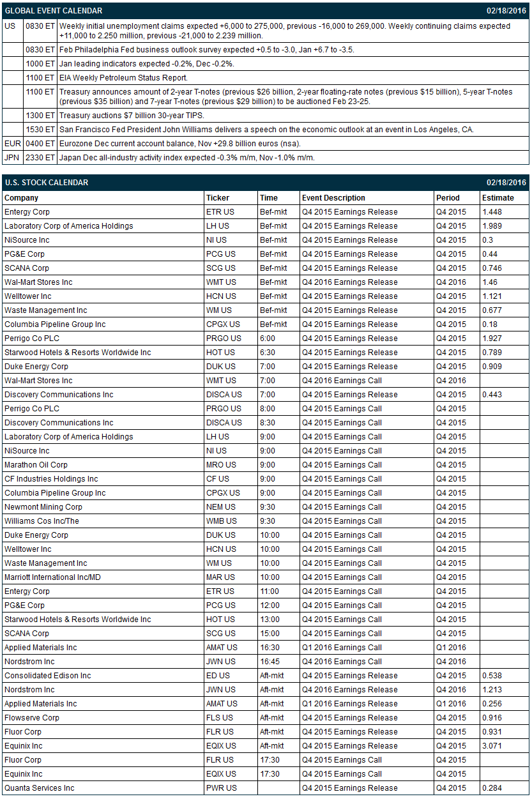
Task: Select the WMB US ticker
Action: pos(221,521)
